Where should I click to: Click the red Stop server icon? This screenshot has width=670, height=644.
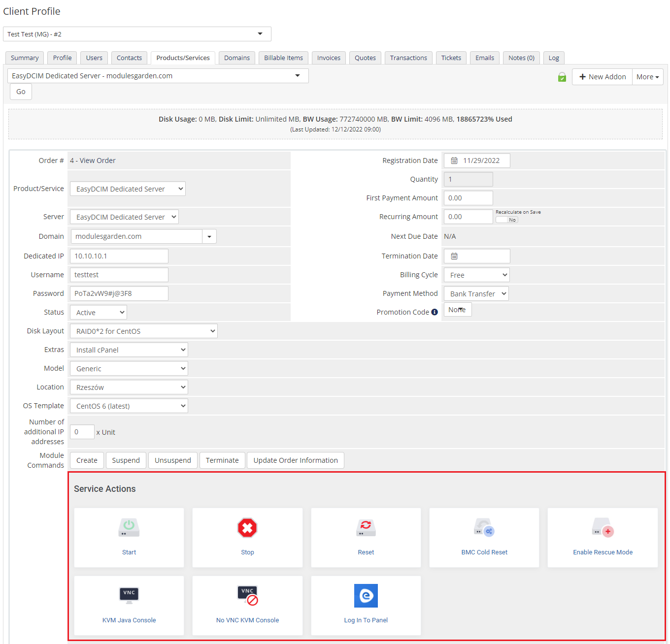point(247,528)
